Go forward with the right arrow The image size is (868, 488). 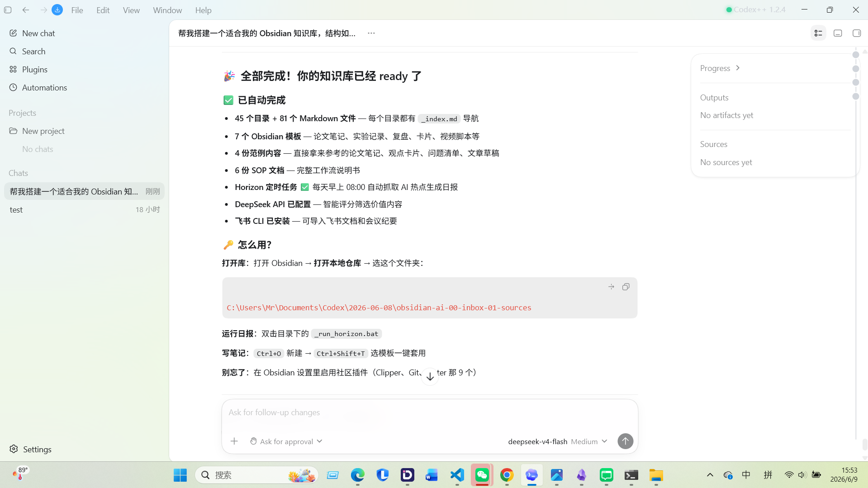click(43, 9)
